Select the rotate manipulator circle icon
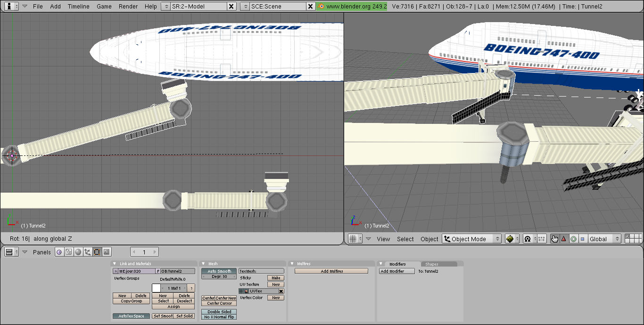 [573, 239]
